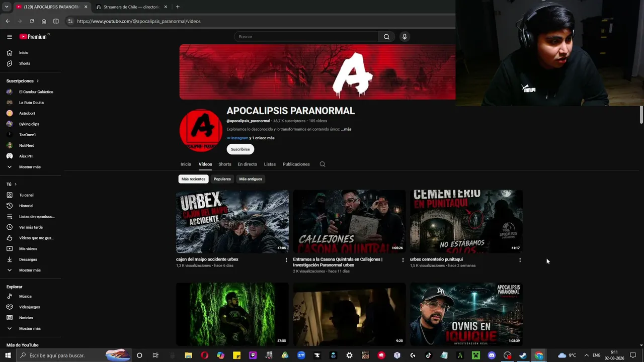Switch to the Publicaciones tab

click(x=296, y=164)
